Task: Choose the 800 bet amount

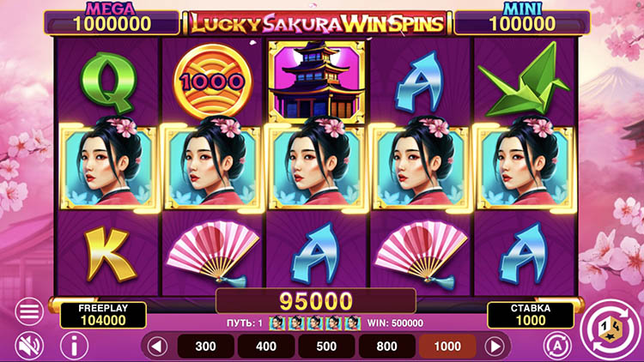Action: pos(387,347)
